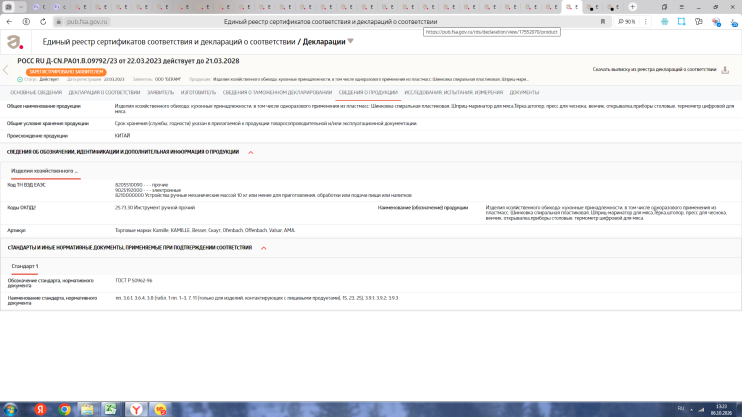
Task: Open the 'Декларация о соответствии' tab
Action: (x=104, y=93)
